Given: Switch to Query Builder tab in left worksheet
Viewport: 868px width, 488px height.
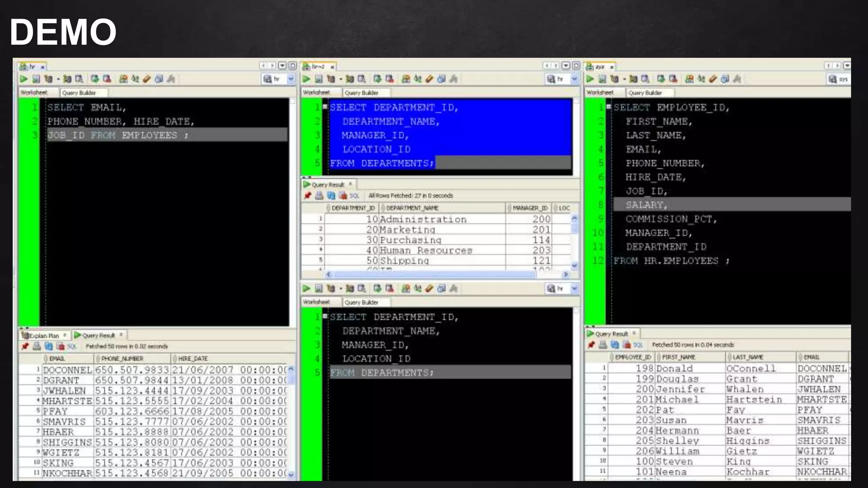Looking at the screenshot, I should coord(79,93).
